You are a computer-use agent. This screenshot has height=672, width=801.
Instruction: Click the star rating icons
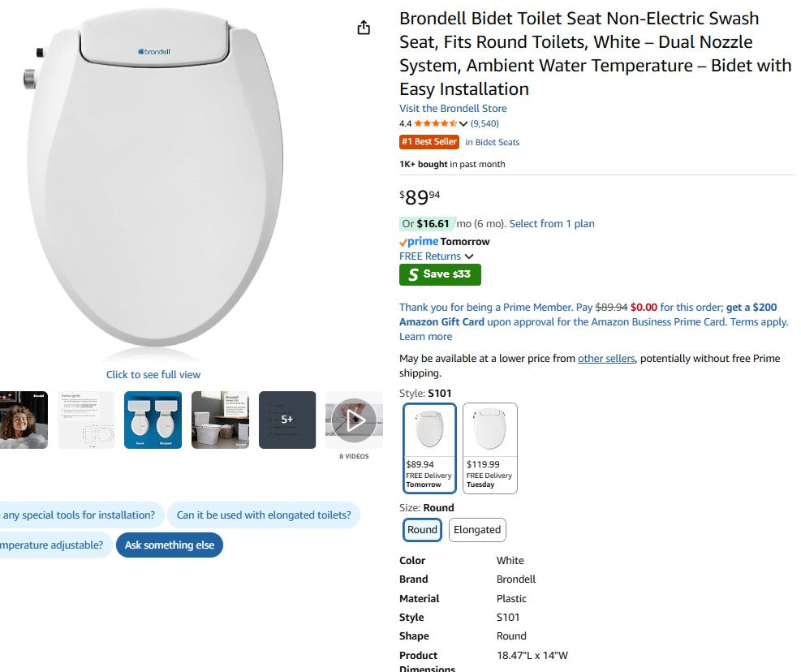click(x=436, y=124)
